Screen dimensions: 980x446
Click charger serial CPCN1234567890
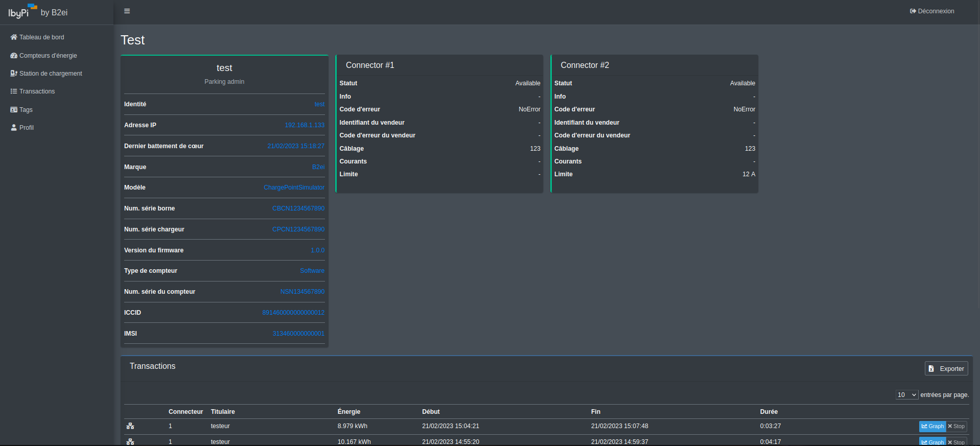click(298, 229)
